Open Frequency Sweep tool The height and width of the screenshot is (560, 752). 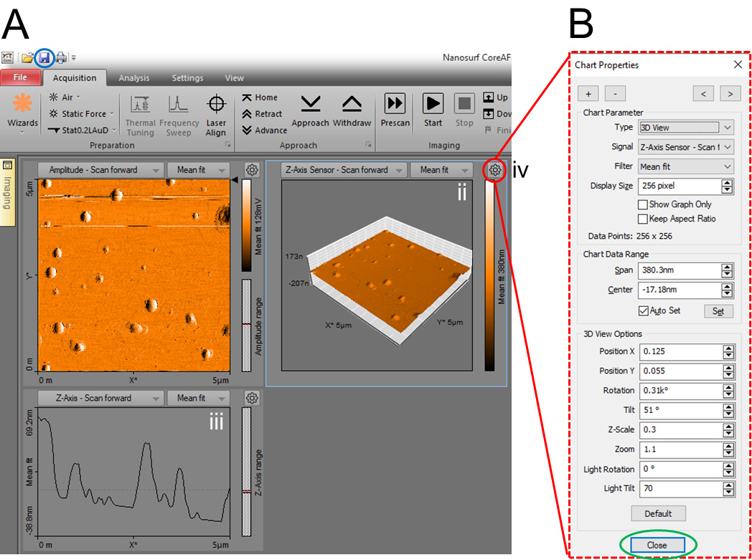[x=179, y=115]
